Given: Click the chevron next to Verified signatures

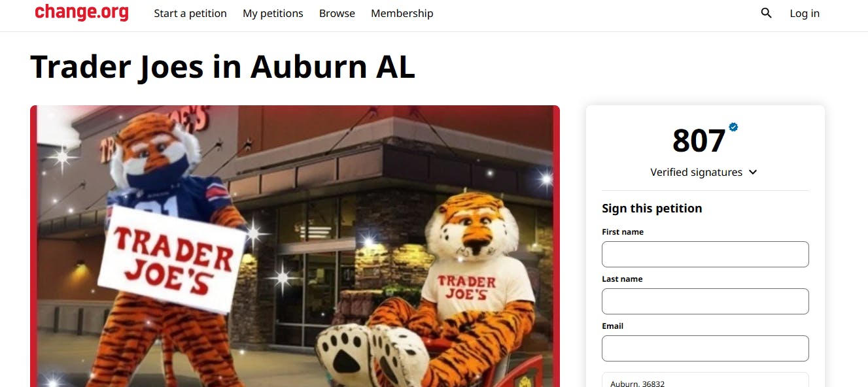Looking at the screenshot, I should tap(753, 172).
